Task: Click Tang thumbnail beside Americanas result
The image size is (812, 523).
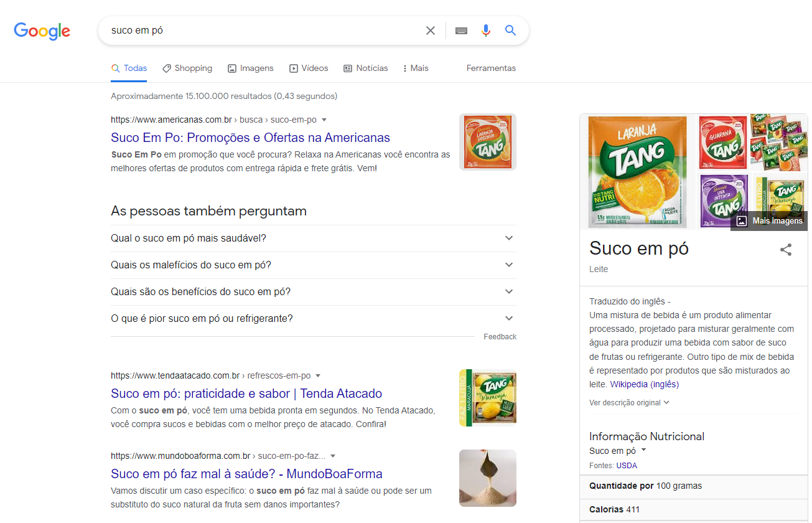Action: pos(488,142)
